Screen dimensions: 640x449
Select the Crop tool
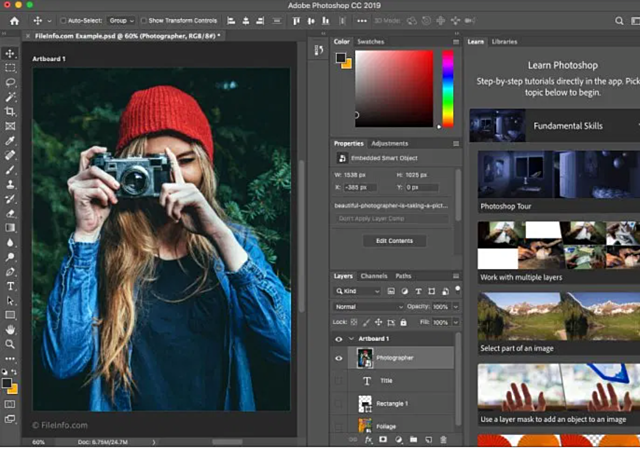(x=10, y=111)
